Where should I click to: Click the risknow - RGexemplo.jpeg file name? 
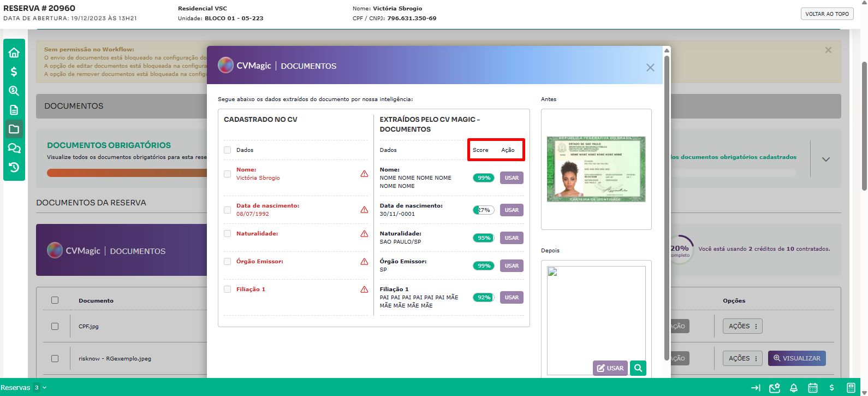tap(115, 359)
